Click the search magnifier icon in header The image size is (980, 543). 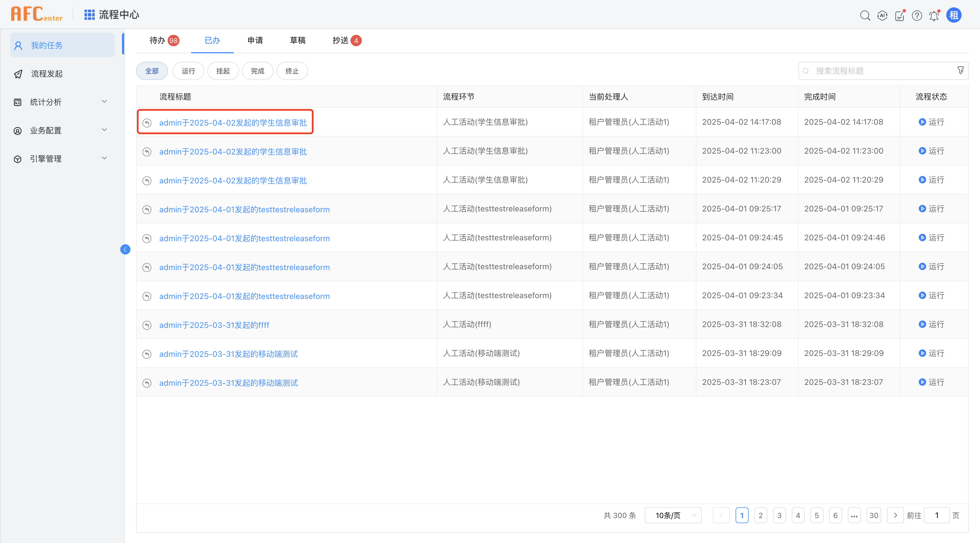click(x=865, y=16)
